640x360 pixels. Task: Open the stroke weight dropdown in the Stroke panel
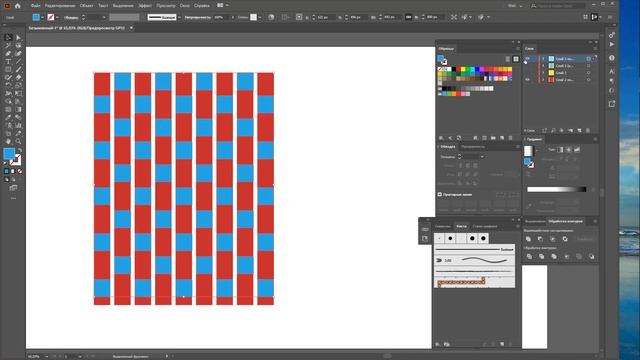[x=482, y=157]
